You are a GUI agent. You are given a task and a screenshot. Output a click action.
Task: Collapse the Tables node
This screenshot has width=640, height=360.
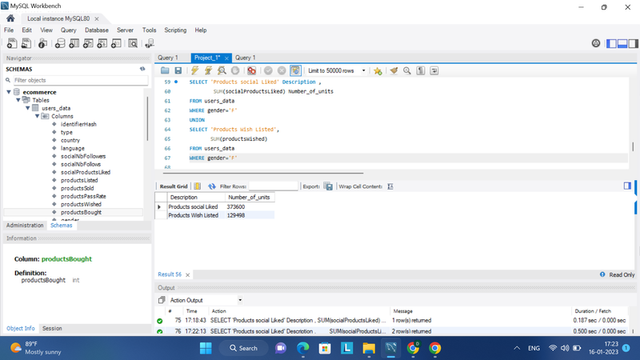tap(18, 100)
